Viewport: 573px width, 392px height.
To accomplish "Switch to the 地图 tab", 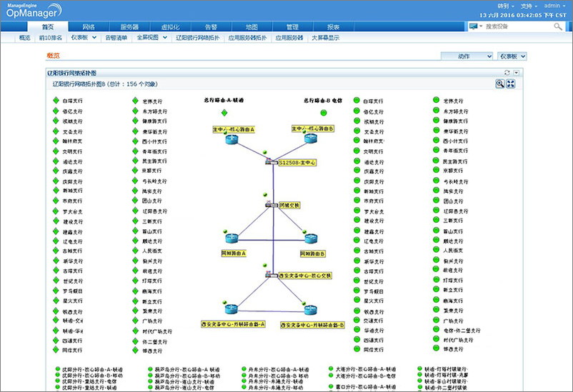I will [251, 26].
